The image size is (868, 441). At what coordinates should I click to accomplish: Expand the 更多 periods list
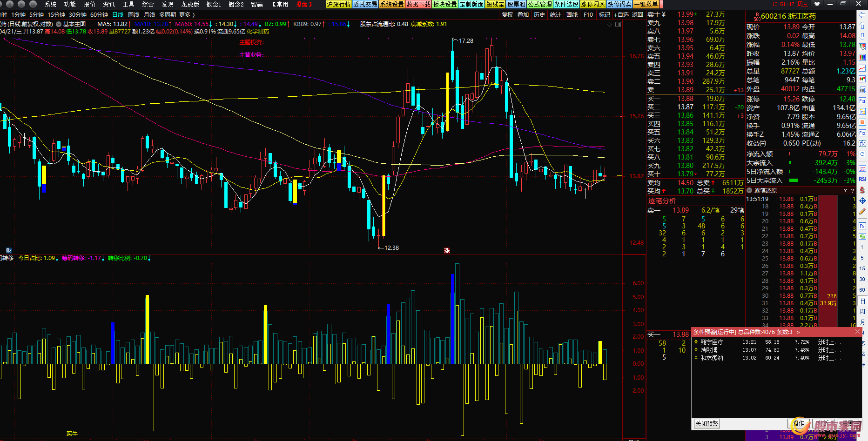tap(187, 15)
